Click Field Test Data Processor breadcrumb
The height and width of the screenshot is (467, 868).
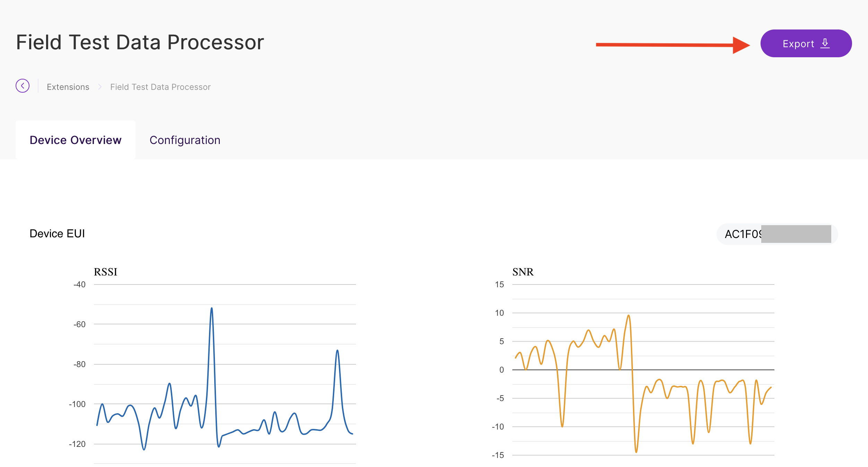(x=160, y=87)
